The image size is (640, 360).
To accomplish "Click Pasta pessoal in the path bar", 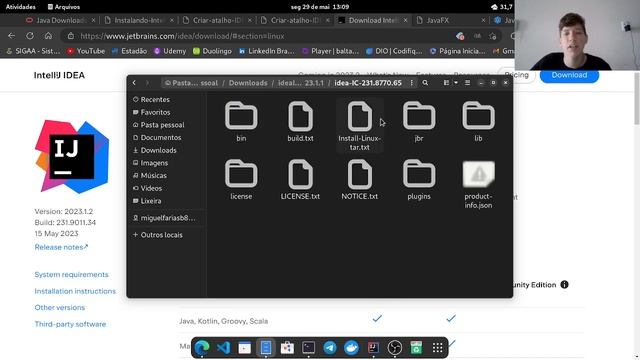I will click(x=191, y=83).
